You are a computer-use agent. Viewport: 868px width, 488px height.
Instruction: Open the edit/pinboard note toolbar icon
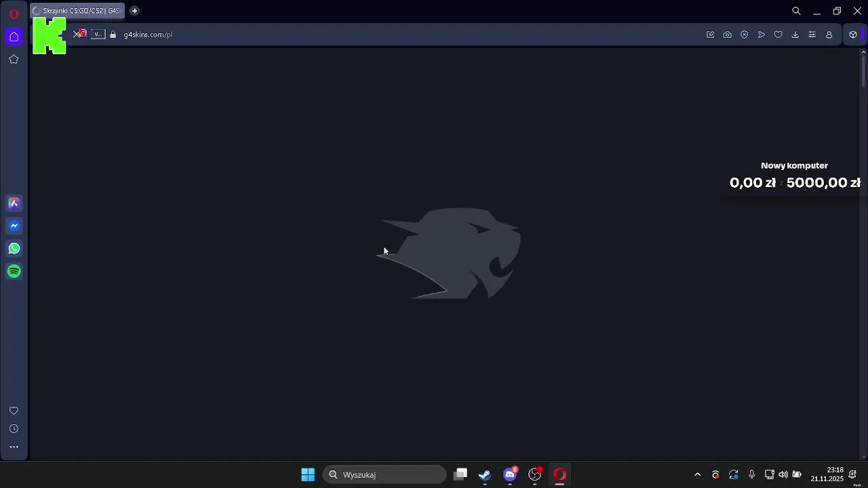click(711, 35)
